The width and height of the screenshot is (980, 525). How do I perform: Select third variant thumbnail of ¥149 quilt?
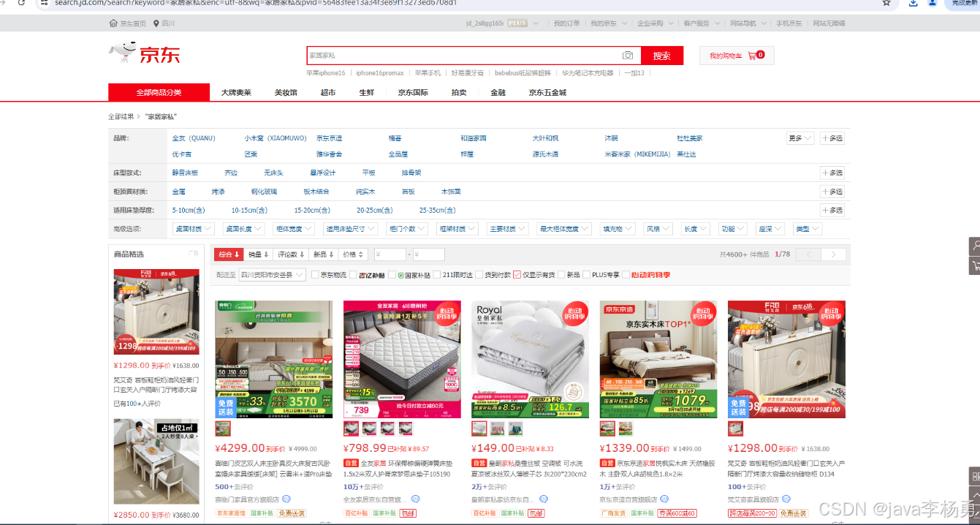516,428
